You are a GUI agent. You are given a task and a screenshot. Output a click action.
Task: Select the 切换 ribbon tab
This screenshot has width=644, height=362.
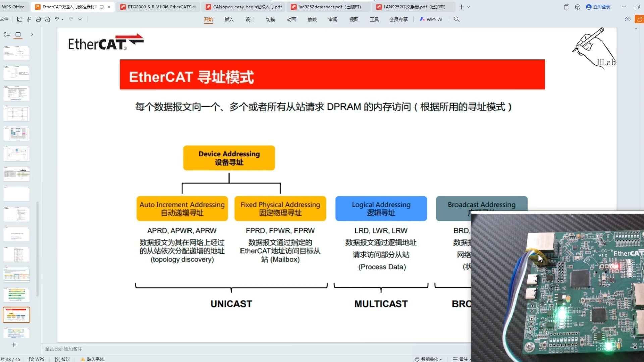pos(271,19)
